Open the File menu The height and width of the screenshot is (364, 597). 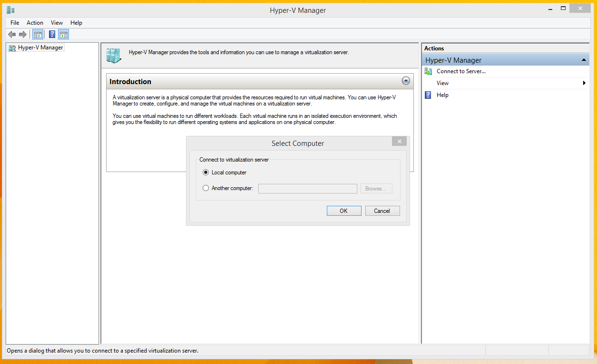pos(15,23)
